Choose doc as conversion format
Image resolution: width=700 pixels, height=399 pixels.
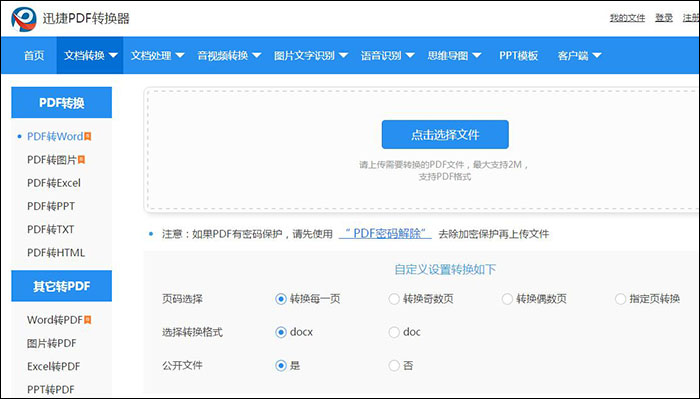click(394, 332)
